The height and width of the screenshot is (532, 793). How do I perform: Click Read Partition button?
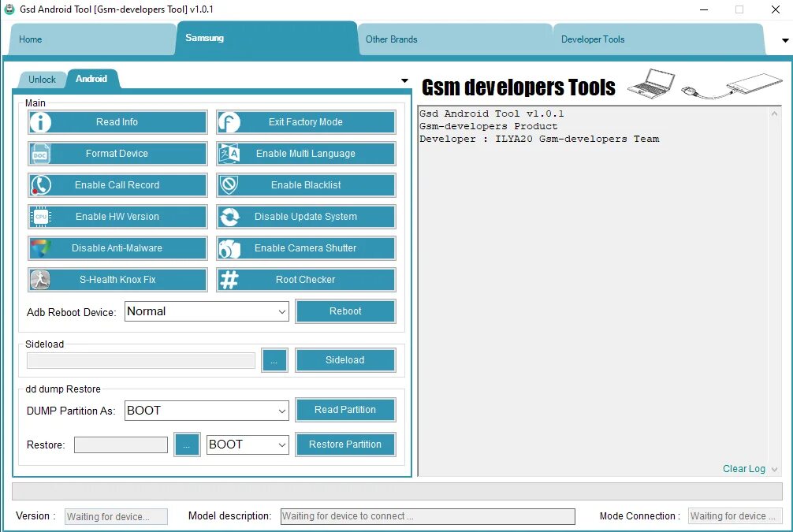[x=345, y=410]
